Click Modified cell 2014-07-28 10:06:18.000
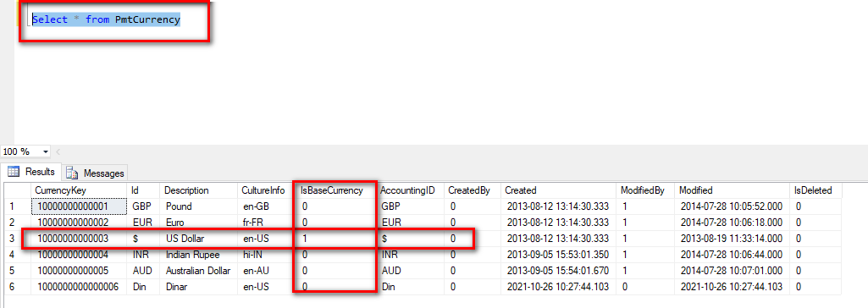Image resolution: width=868 pixels, height=308 pixels. [733, 223]
